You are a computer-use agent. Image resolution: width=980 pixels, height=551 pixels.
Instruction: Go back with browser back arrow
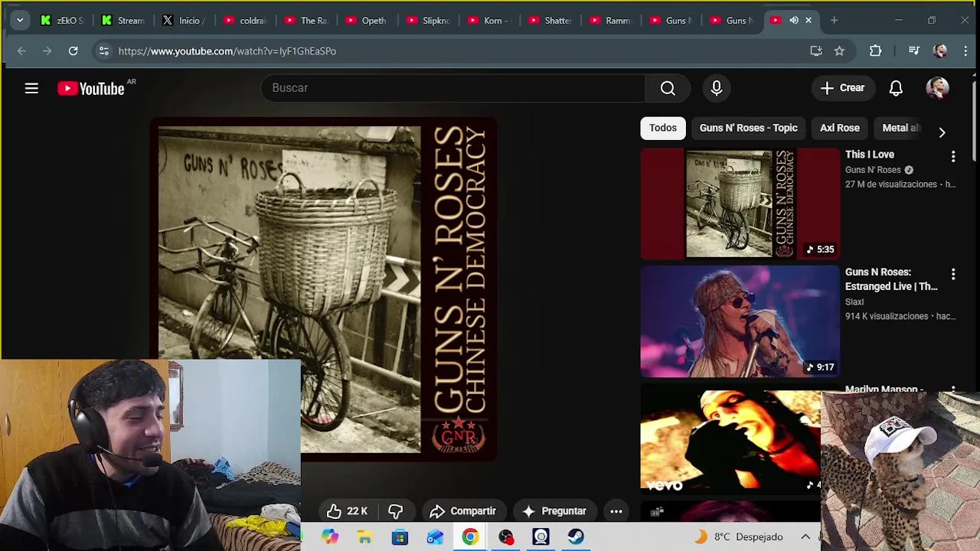point(21,51)
